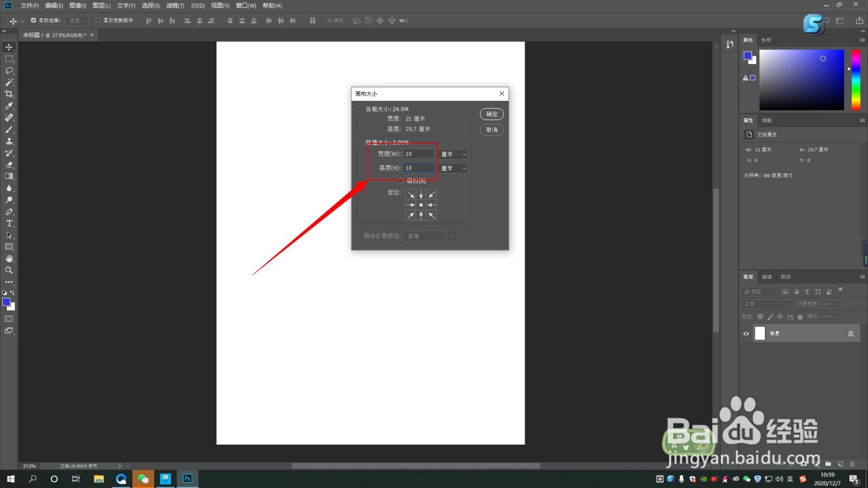Select the Eyedropper tool
This screenshot has height=488, width=868.
(9, 106)
